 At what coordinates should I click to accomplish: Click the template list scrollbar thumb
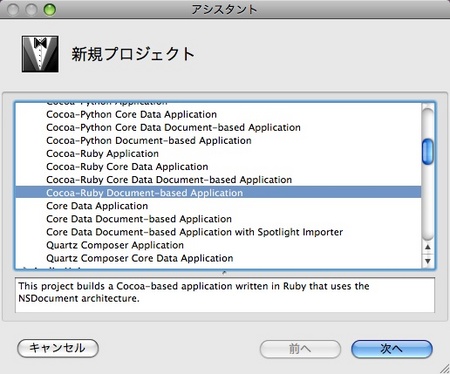(428, 152)
